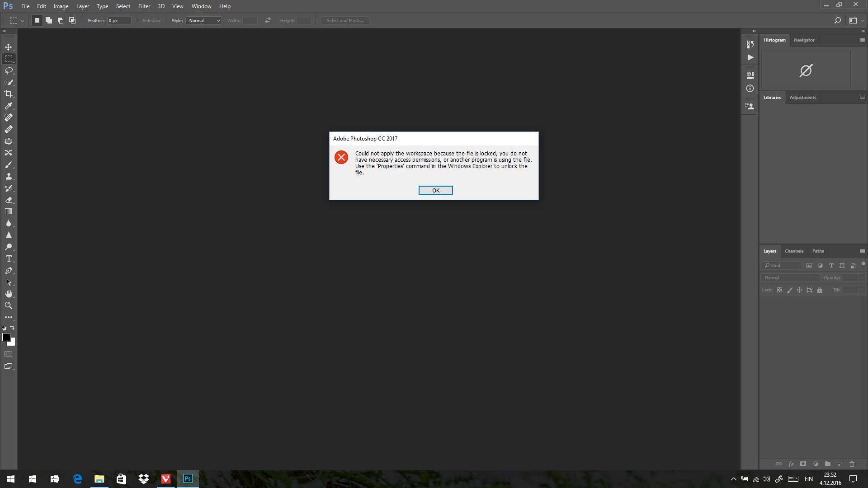Open the Histogram panel options menu
Viewport: 868px width, 488px height.
pyautogui.click(x=862, y=40)
